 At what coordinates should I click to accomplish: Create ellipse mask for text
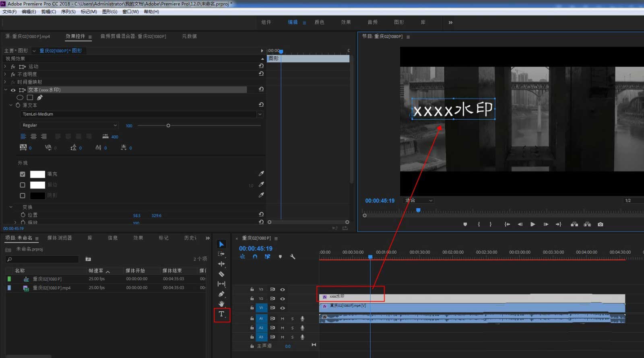(20, 97)
